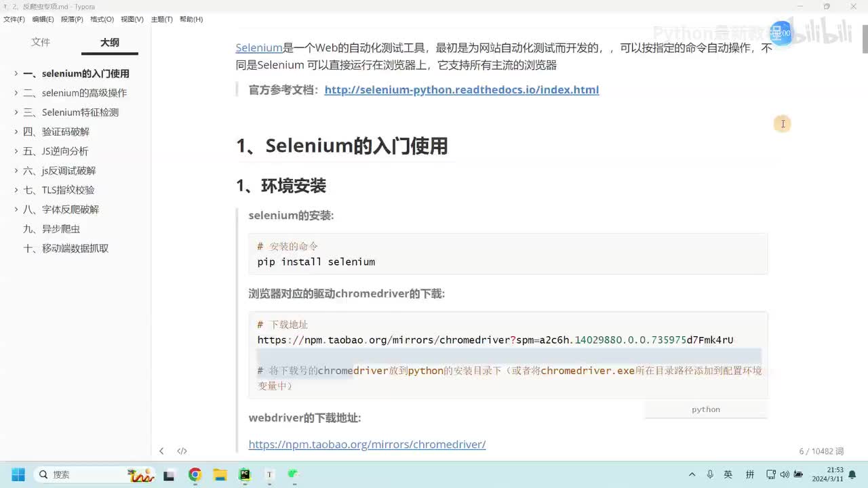Open Windows Start menu

coord(18,474)
